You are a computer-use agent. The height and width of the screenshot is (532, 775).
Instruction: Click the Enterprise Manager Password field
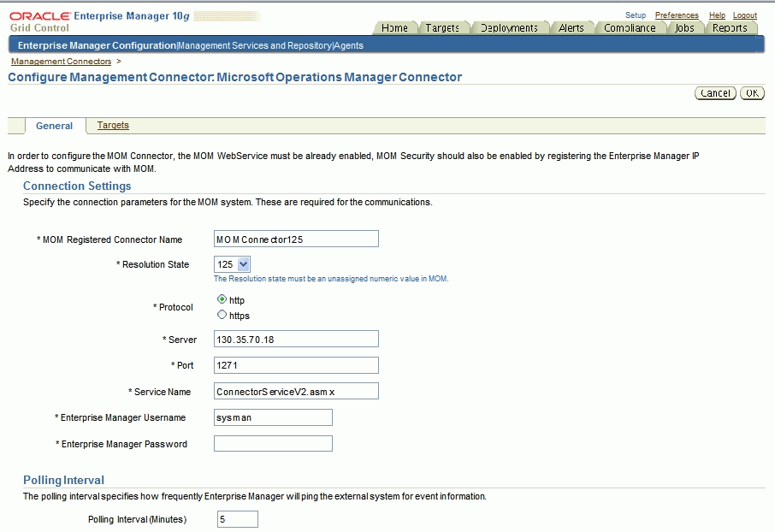tap(273, 444)
